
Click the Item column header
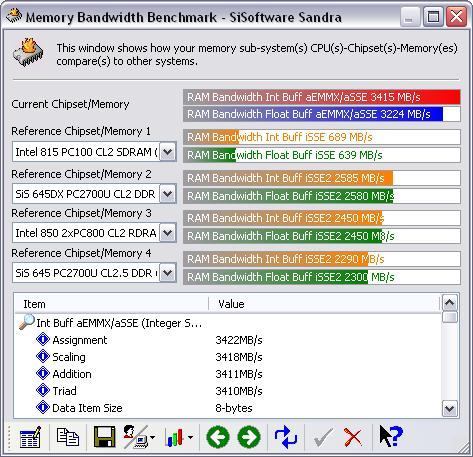pyautogui.click(x=112, y=304)
